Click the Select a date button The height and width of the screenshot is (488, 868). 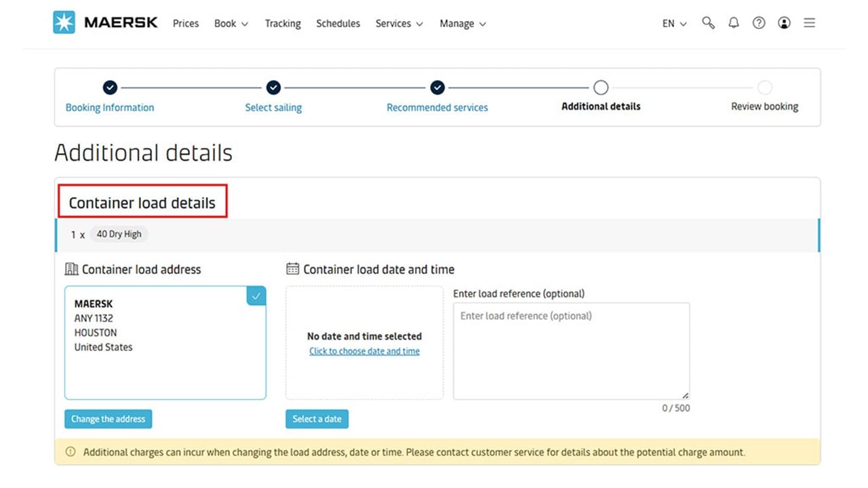(x=317, y=419)
